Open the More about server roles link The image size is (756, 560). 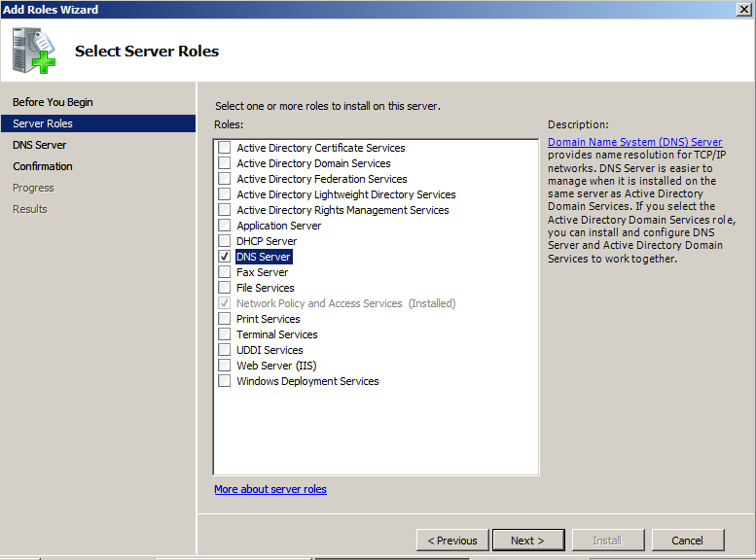[270, 489]
